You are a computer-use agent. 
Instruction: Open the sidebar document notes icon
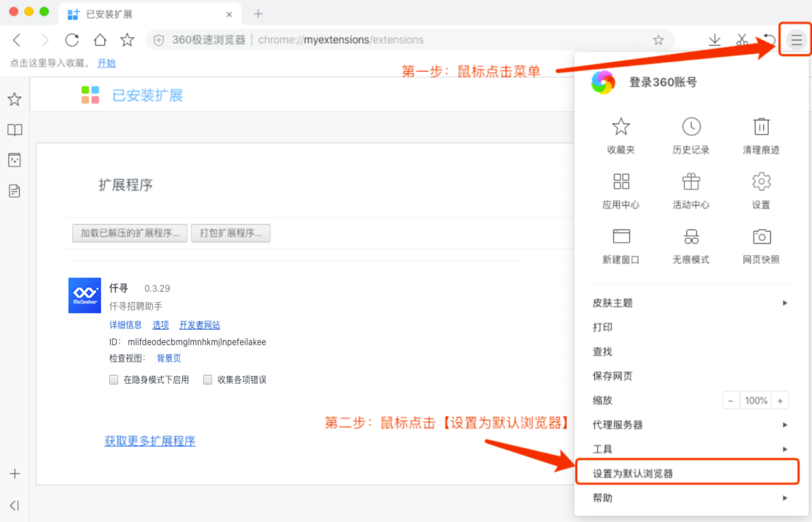(x=15, y=191)
